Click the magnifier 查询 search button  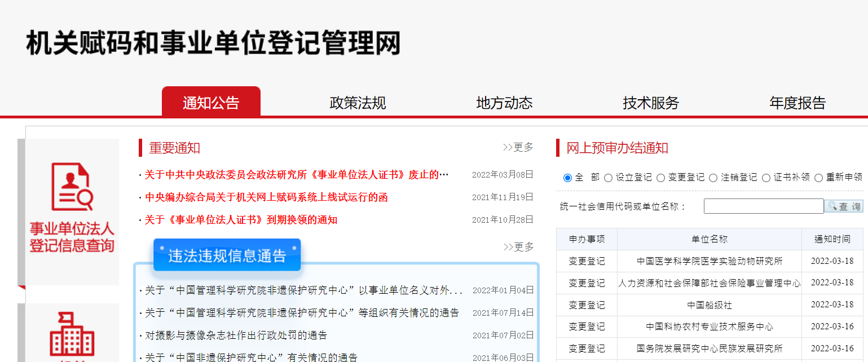click(x=844, y=206)
